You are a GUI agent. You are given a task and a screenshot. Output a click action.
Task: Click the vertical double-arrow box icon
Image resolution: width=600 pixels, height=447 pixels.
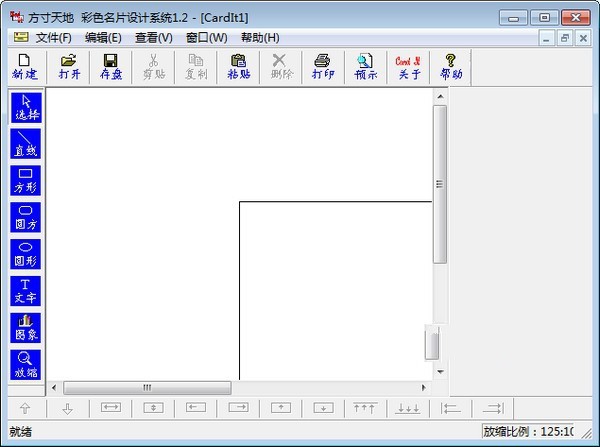coord(153,408)
